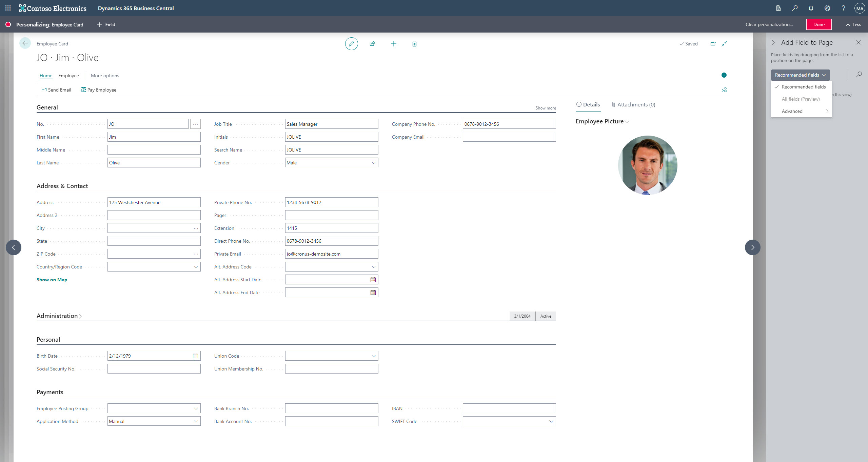This screenshot has height=462, width=868.
Task: Click the Contoso Electronics logo
Action: point(53,8)
